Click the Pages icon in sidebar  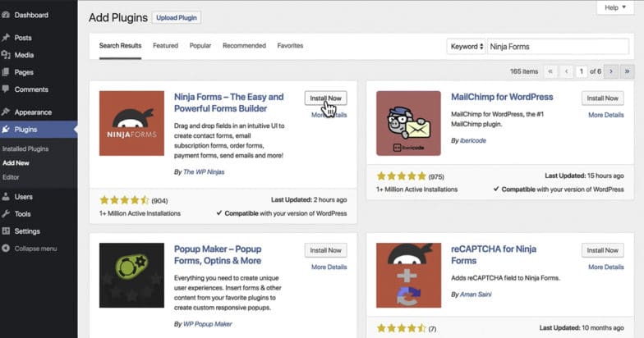tap(7, 72)
